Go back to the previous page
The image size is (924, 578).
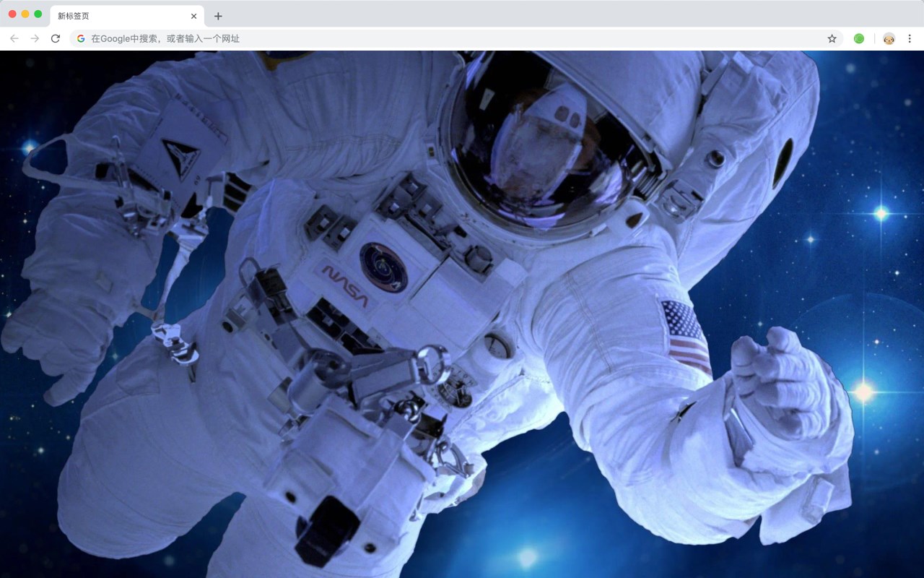click(14, 38)
